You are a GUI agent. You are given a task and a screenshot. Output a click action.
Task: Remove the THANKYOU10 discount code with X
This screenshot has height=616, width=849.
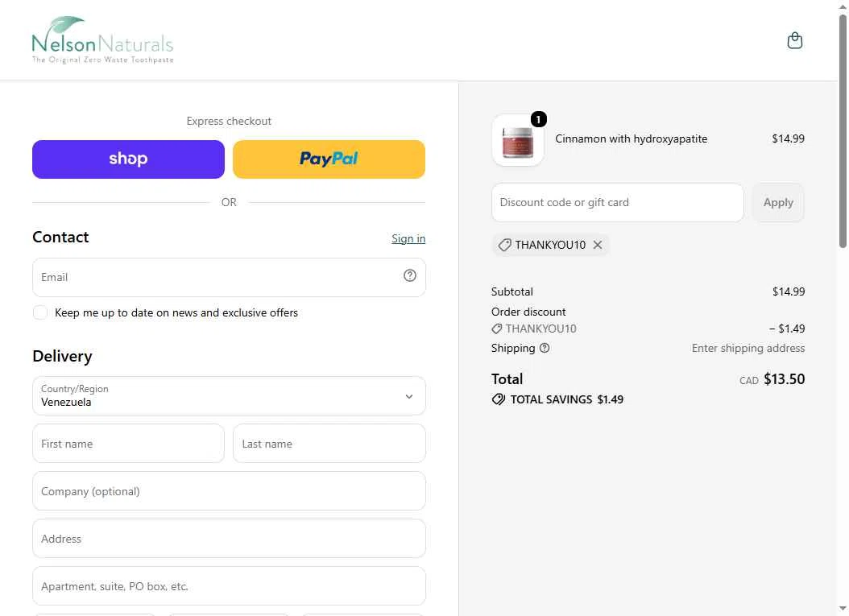(x=597, y=245)
